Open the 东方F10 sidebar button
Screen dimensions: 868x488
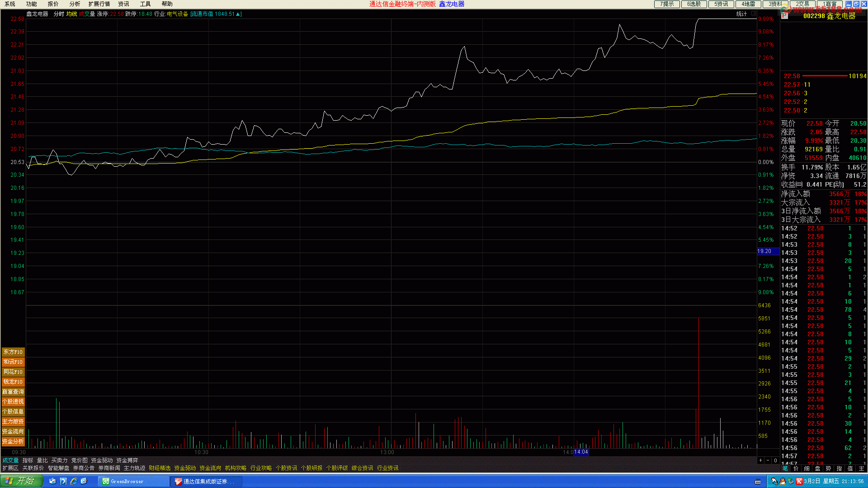[13, 352]
